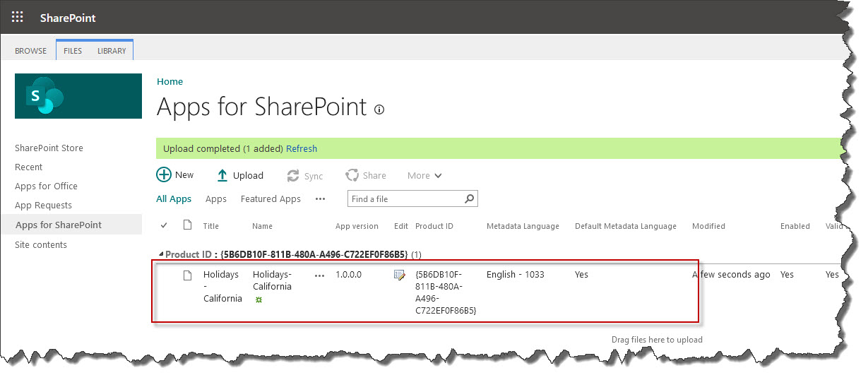Click the info icon beside Apps for SharePoint

pyautogui.click(x=379, y=109)
